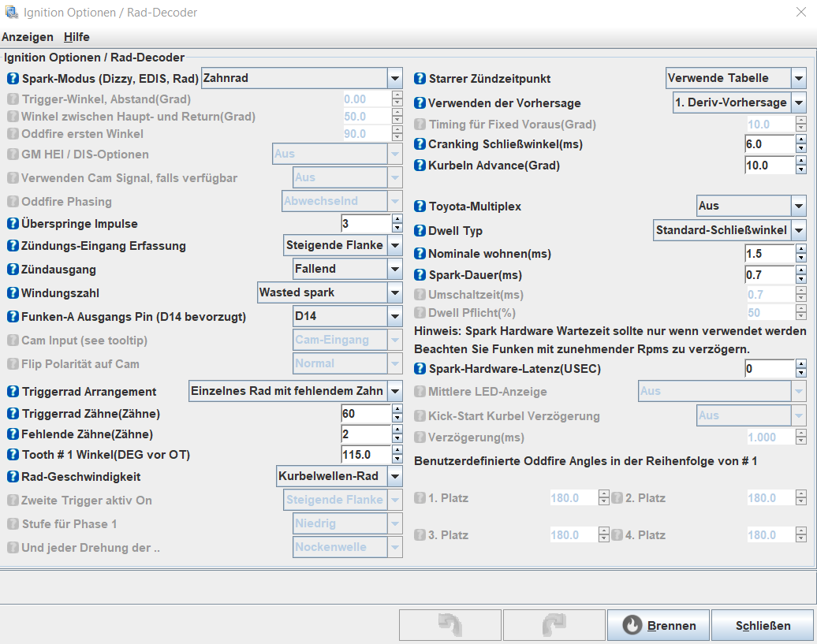This screenshot has height=644, width=817.
Task: Click help icon for Triggerrad Arrangement
Action: [x=13, y=392]
